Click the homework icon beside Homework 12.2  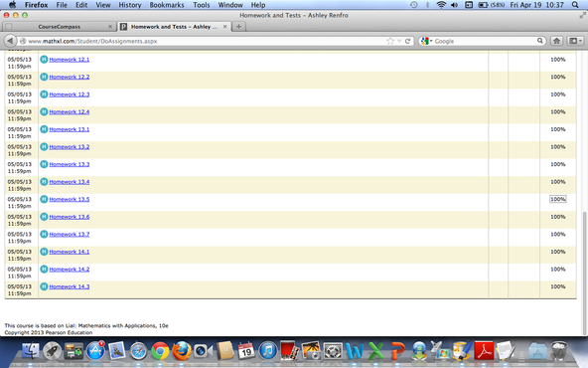(x=44, y=77)
